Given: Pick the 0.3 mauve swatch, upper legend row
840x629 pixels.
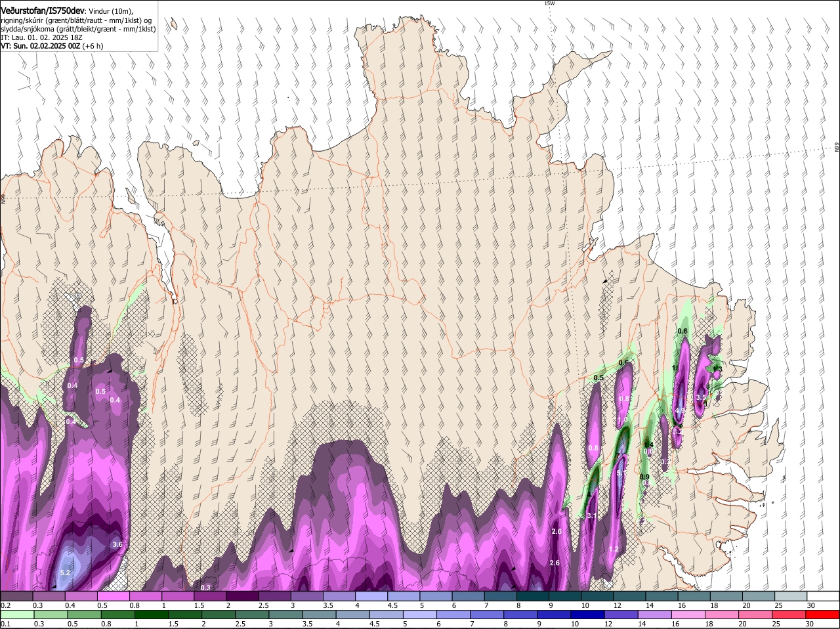Looking at the screenshot, I should click(x=49, y=596).
